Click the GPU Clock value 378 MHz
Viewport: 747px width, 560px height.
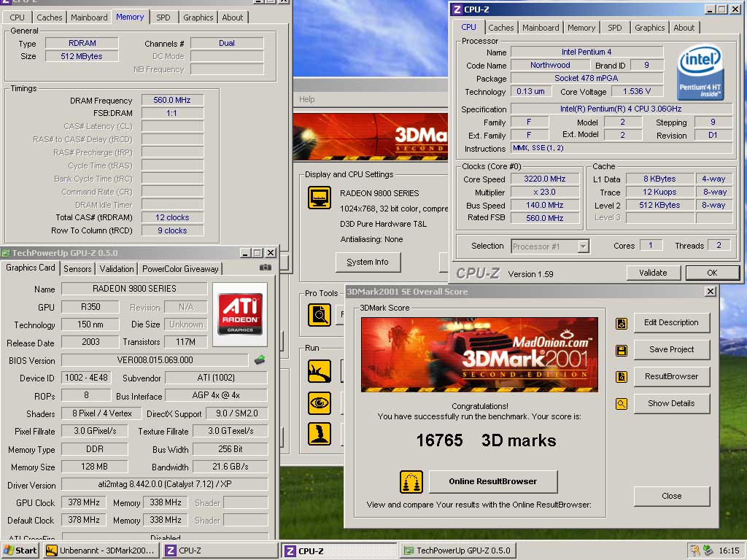[83, 502]
